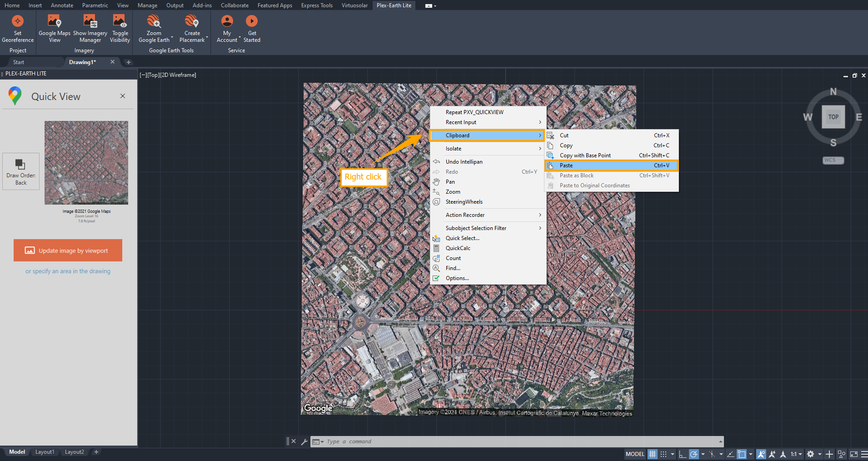Choose Copy with Base Point

[x=612, y=155]
